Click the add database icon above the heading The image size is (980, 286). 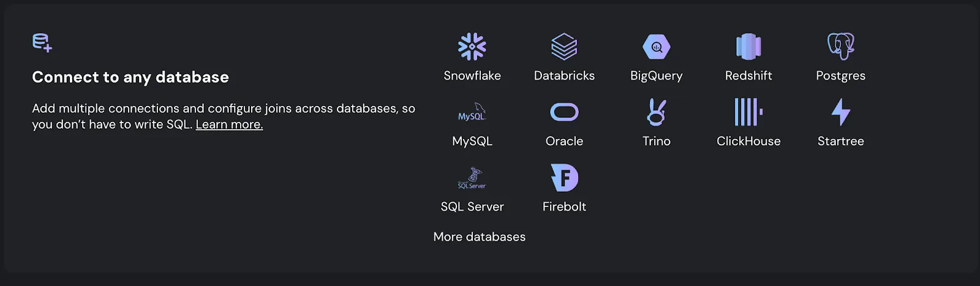[42, 43]
